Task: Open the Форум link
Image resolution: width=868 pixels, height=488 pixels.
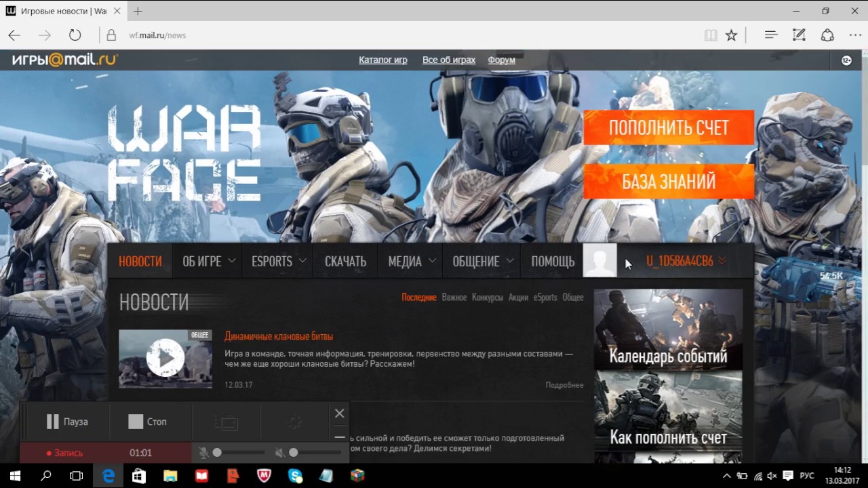Action: tap(502, 60)
